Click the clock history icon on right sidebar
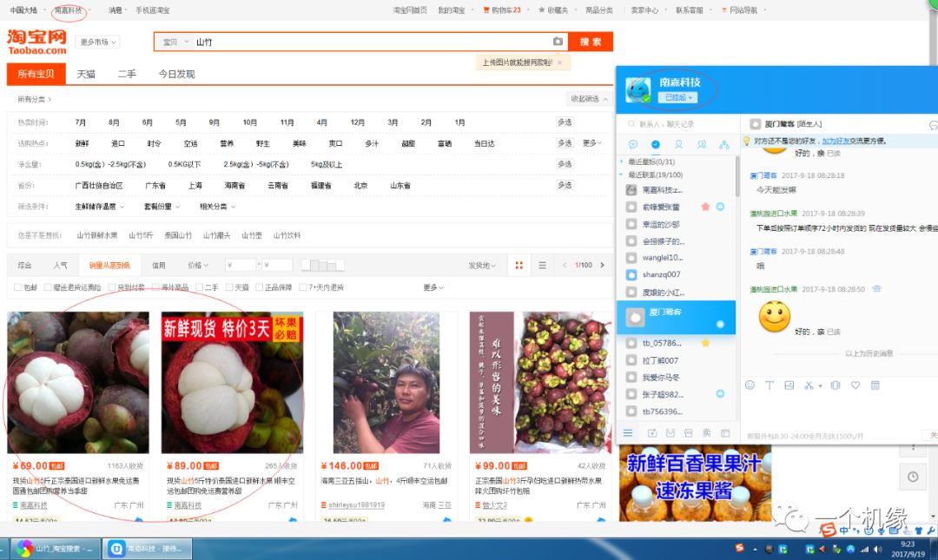 (x=912, y=477)
